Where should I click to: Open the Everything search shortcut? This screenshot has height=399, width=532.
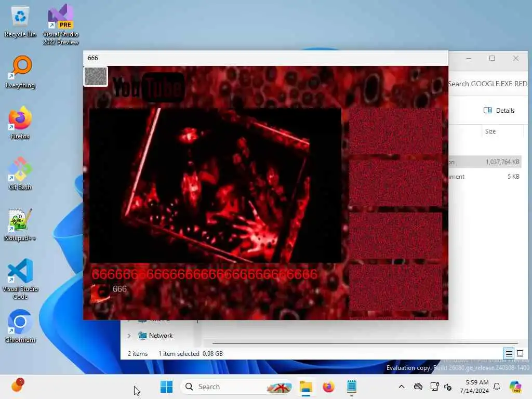click(20, 72)
